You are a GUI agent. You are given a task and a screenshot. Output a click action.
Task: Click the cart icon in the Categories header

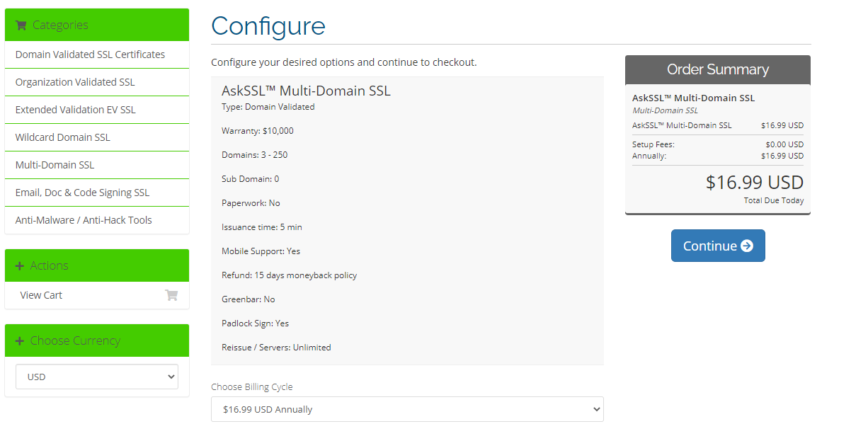20,24
